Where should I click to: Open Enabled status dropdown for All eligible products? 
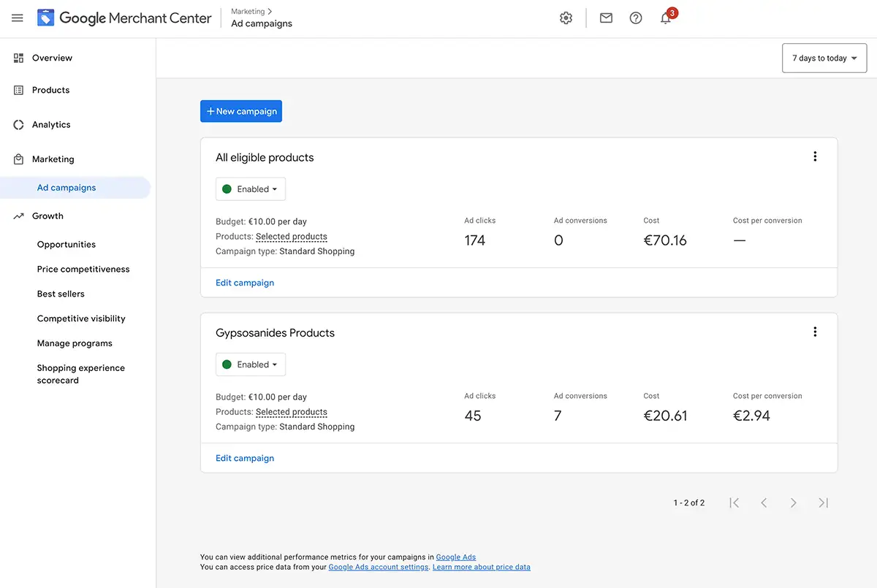click(250, 189)
